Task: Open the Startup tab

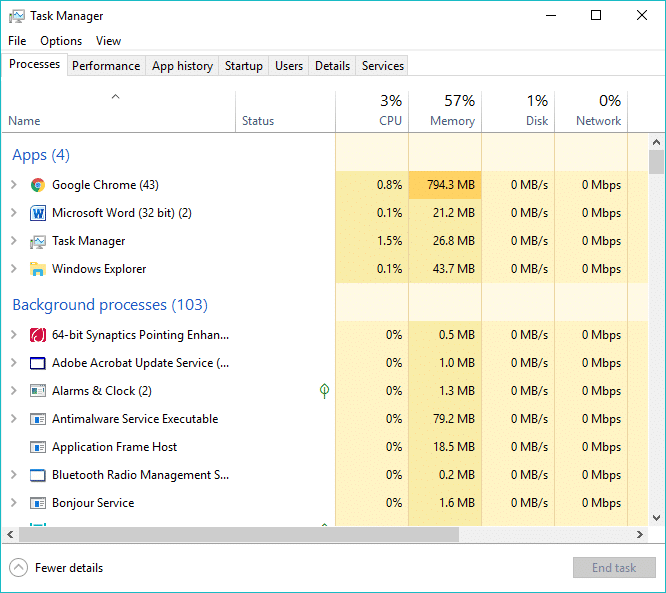Action: pos(243,66)
